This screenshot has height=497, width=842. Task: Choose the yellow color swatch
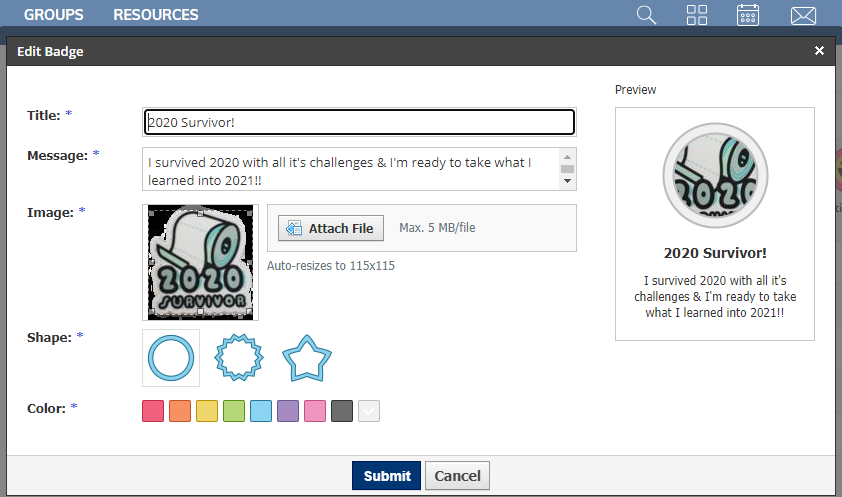pos(207,411)
